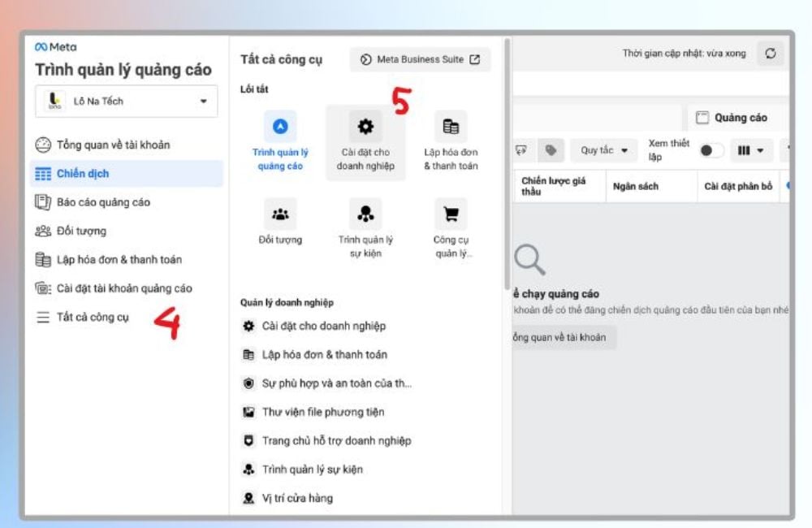Click the Quản lý doanh nghiệp section heading
This screenshot has width=812, height=528.
point(287,303)
